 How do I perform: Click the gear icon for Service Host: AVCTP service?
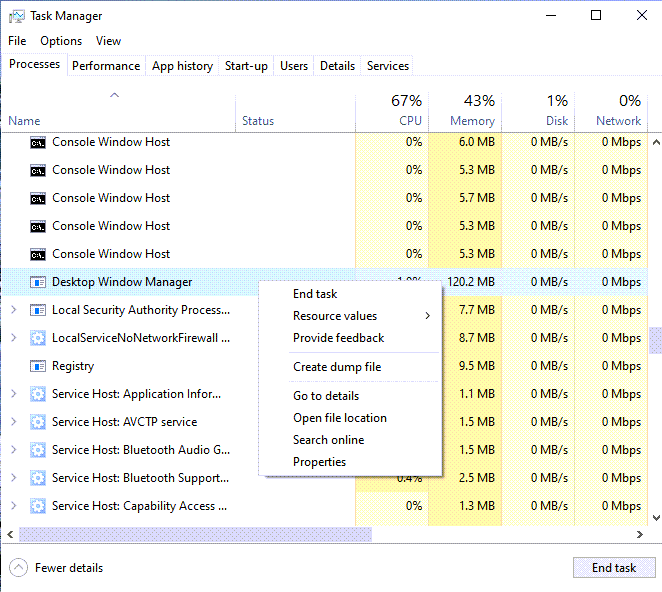[38, 422]
